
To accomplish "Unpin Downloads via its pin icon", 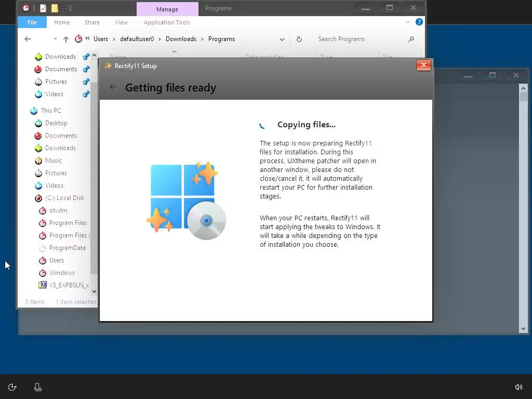I will point(86,57).
